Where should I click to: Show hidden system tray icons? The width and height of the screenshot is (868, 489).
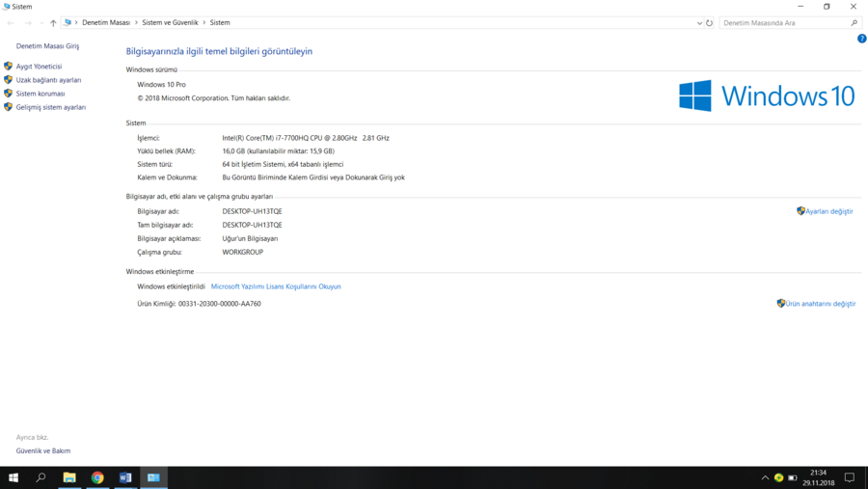[765, 478]
